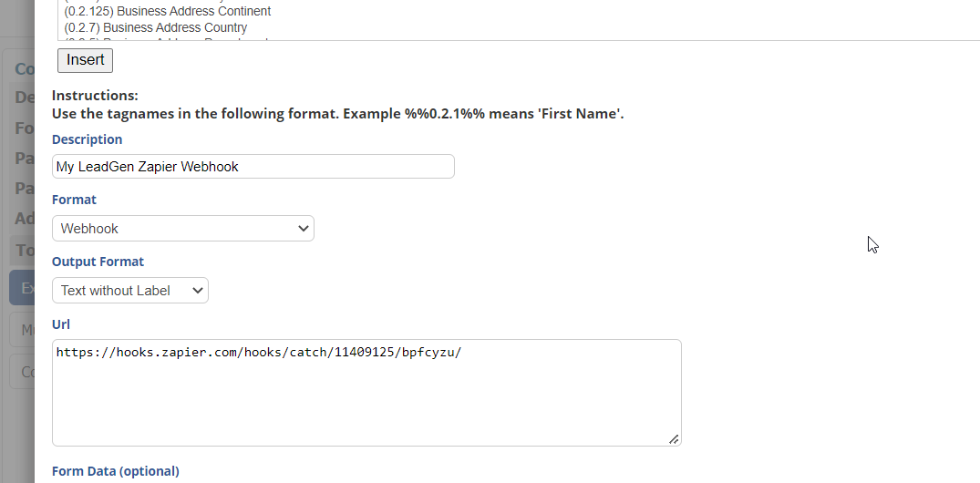This screenshot has width=980, height=483.
Task: Select the Business Address Continent list entry
Action: 168,12
